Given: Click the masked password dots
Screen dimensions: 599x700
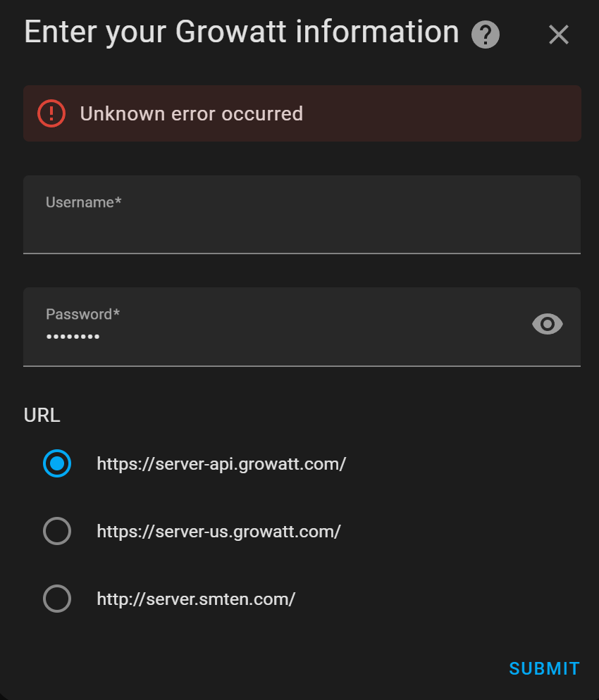Looking at the screenshot, I should [x=73, y=336].
